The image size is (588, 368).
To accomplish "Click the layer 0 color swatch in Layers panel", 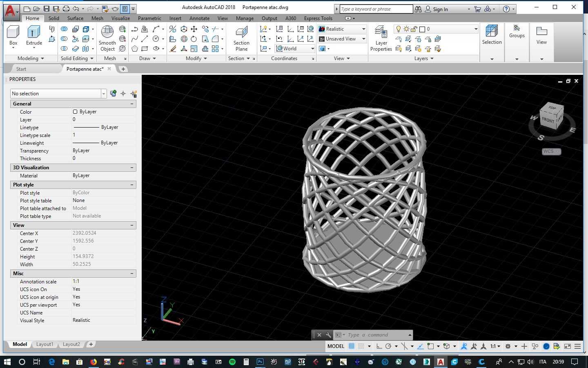I will click(x=422, y=29).
